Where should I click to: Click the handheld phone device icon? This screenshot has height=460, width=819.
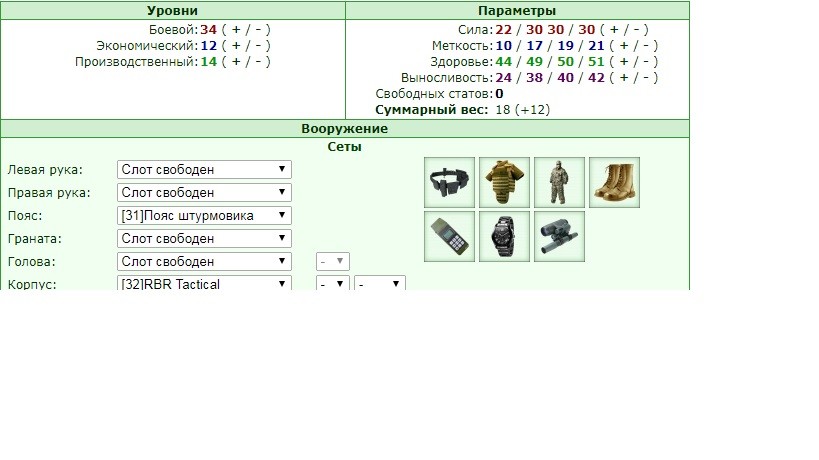(x=450, y=237)
